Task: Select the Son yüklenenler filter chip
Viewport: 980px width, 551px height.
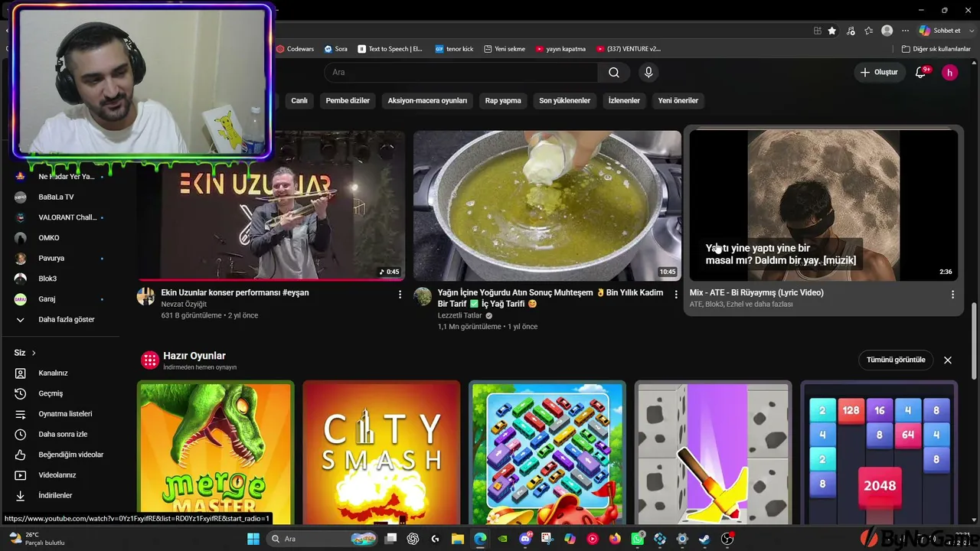Action: point(565,100)
